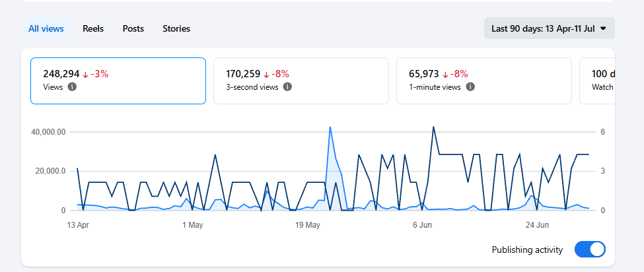
Task: Expand the Last 90 days date dropdown
Action: (x=549, y=28)
